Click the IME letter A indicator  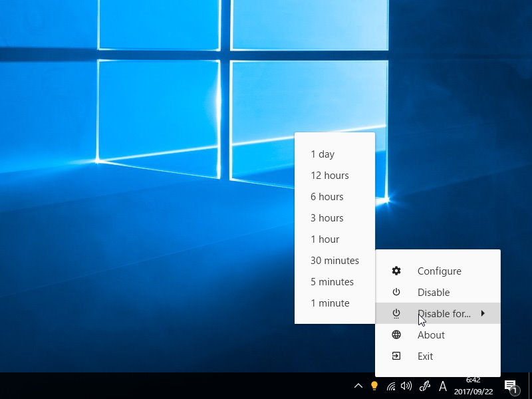443,386
